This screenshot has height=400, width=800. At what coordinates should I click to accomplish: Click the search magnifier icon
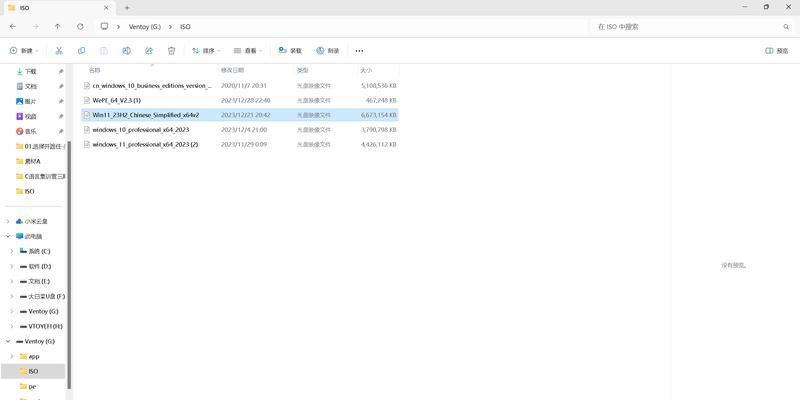click(x=786, y=27)
